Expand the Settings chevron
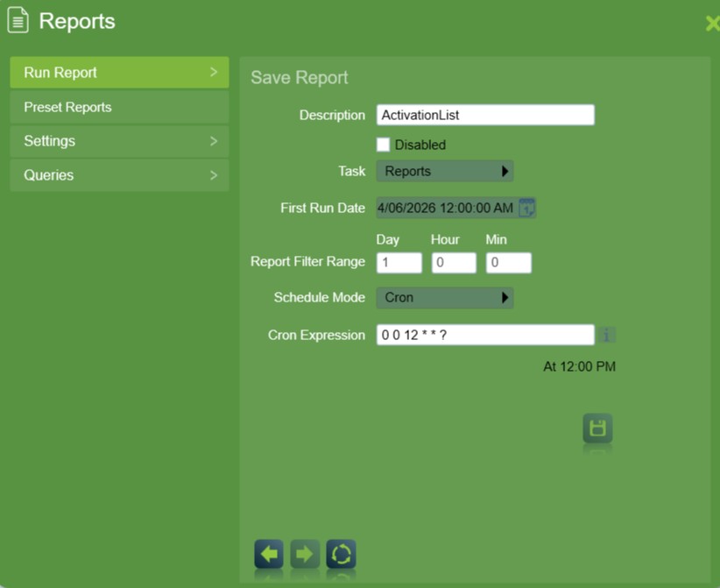 214,141
